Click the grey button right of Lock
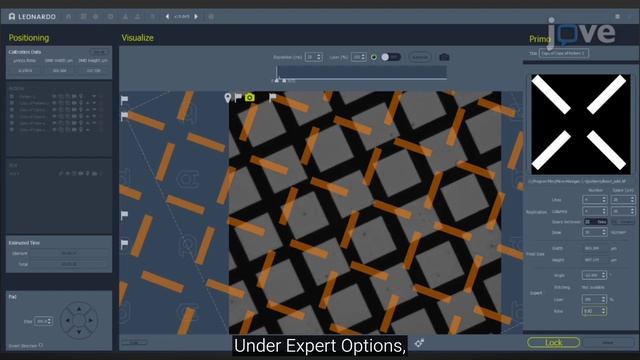This screenshot has height=360, width=640. pos(608,342)
